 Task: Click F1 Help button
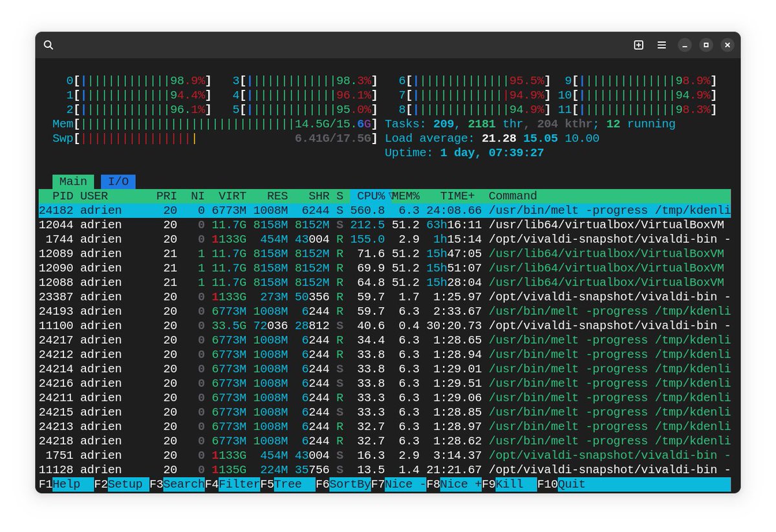coord(66,484)
